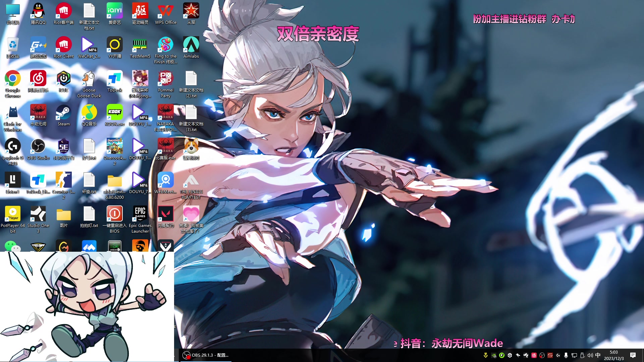Select the Goose Goose Duck icon
This screenshot has width=644, height=362.
89,84
